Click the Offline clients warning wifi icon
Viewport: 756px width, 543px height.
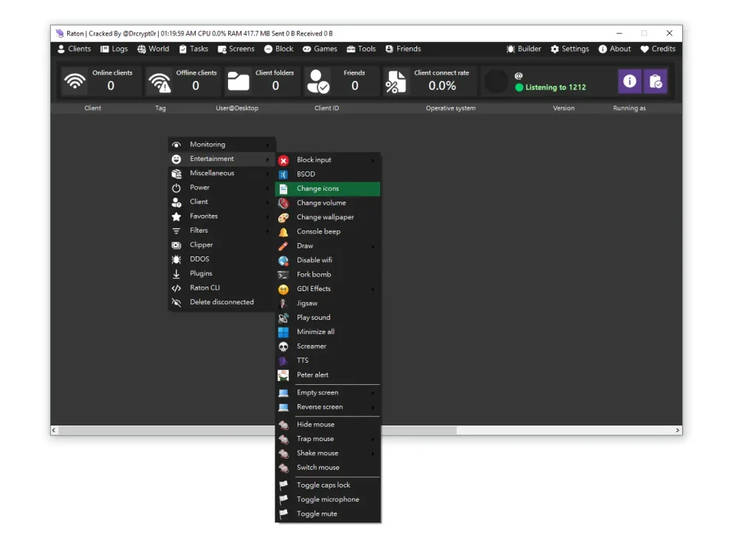pyautogui.click(x=159, y=81)
